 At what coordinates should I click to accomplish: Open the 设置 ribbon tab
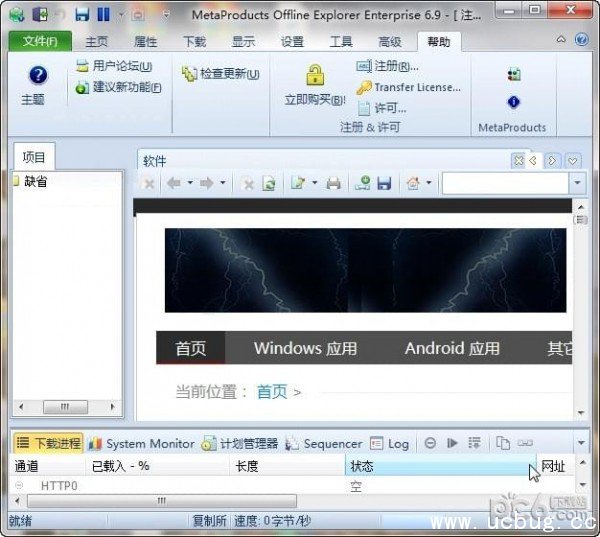pos(292,42)
